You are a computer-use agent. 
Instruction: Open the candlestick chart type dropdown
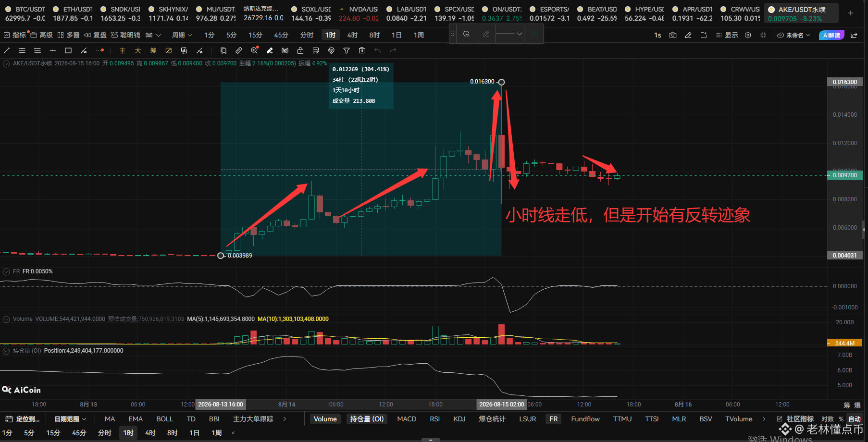[153, 35]
